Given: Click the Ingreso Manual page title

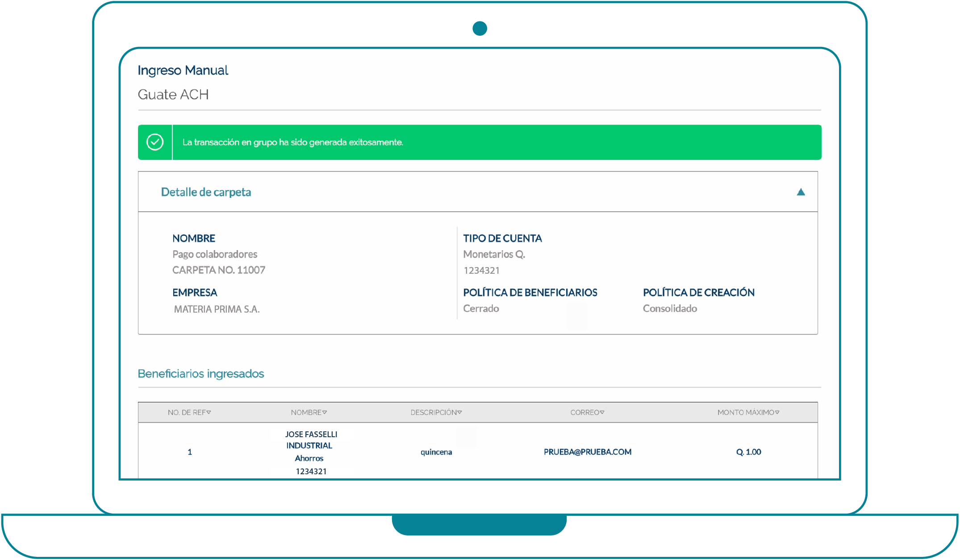Looking at the screenshot, I should coord(183,70).
